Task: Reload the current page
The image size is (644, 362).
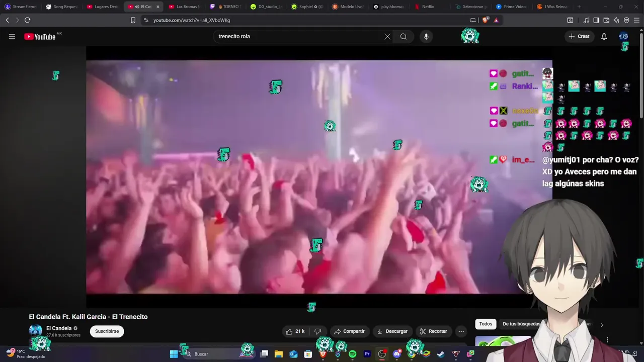Action: (27, 20)
